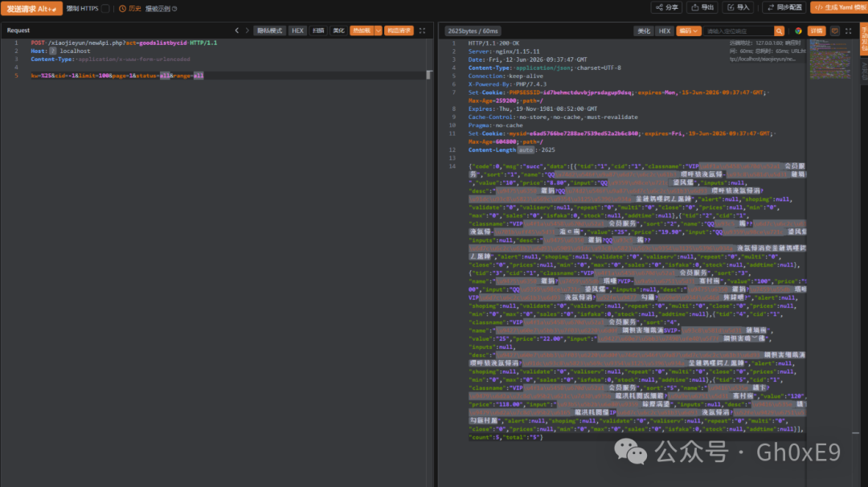Click the POST request line in editor
This screenshot has width=868, height=487.
click(124, 43)
